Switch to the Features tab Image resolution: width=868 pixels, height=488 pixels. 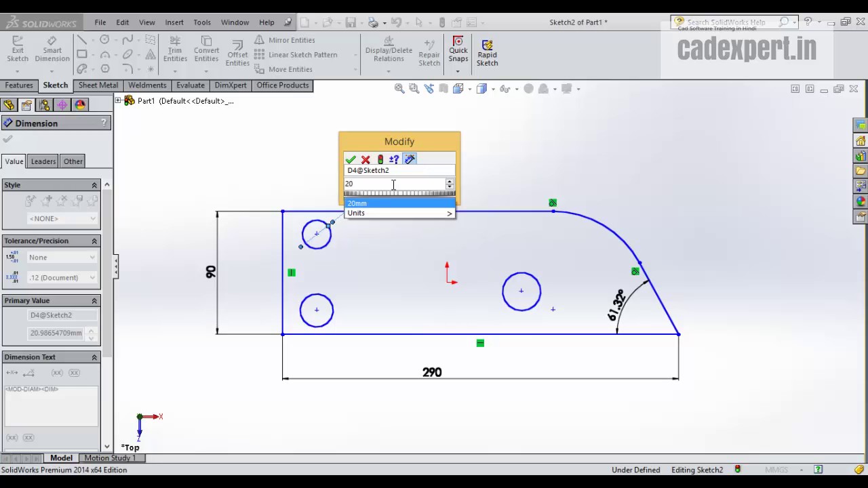click(x=19, y=85)
